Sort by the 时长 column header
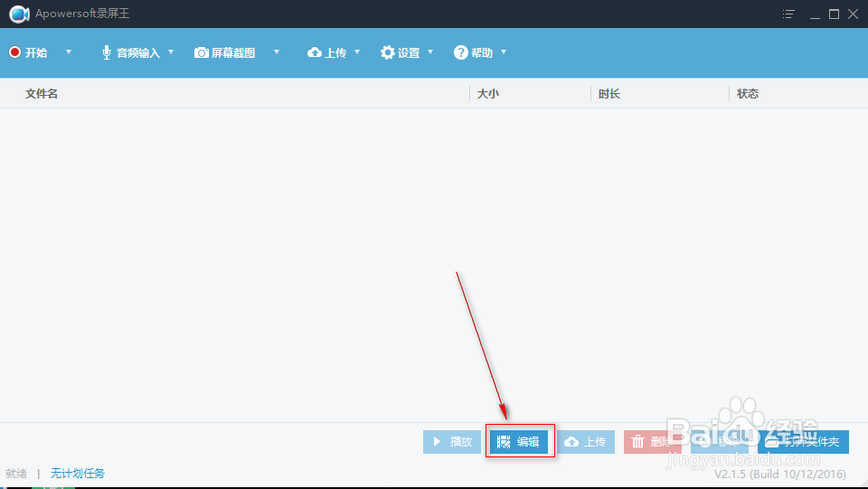This screenshot has height=489, width=868. tap(609, 93)
